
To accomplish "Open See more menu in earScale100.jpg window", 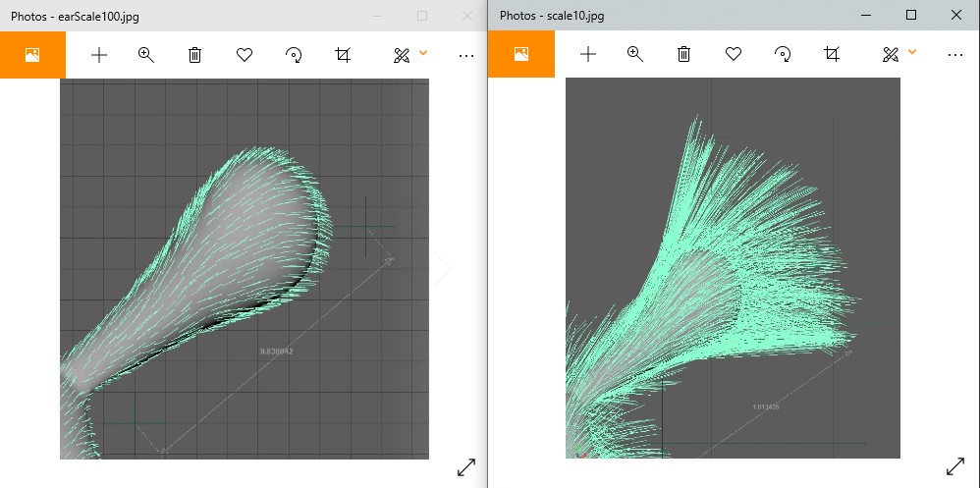I will coord(466,55).
